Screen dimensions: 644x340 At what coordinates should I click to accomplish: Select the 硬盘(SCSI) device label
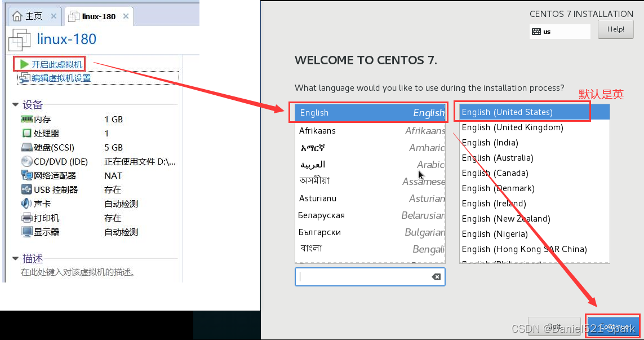coord(54,147)
